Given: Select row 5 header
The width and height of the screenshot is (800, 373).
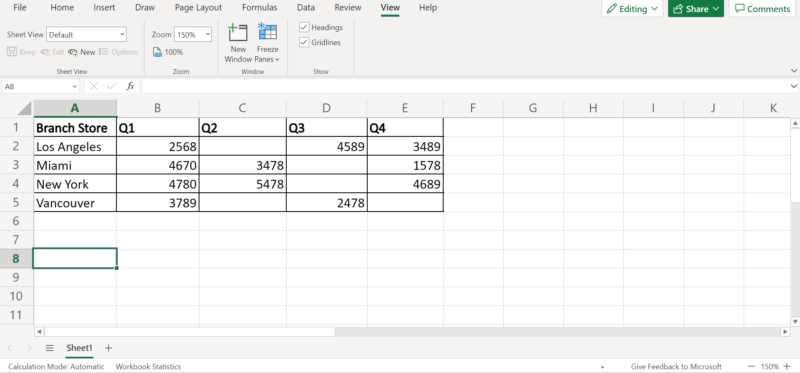Looking at the screenshot, I should 16,203.
